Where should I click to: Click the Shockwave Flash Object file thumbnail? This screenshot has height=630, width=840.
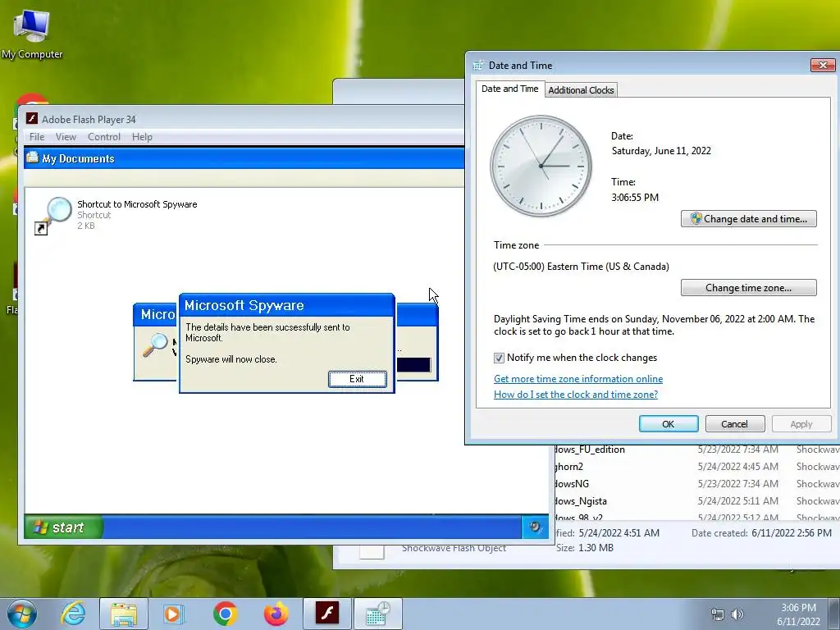point(372,552)
